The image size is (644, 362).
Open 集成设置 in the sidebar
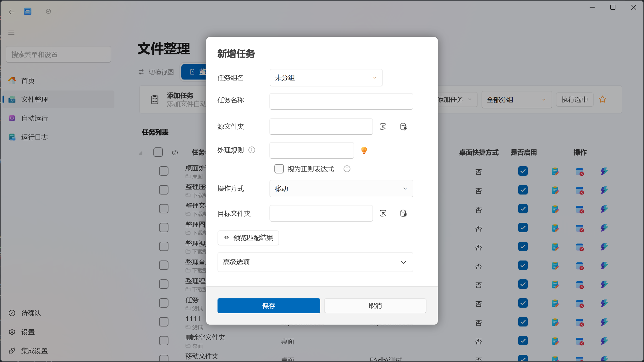58,351
